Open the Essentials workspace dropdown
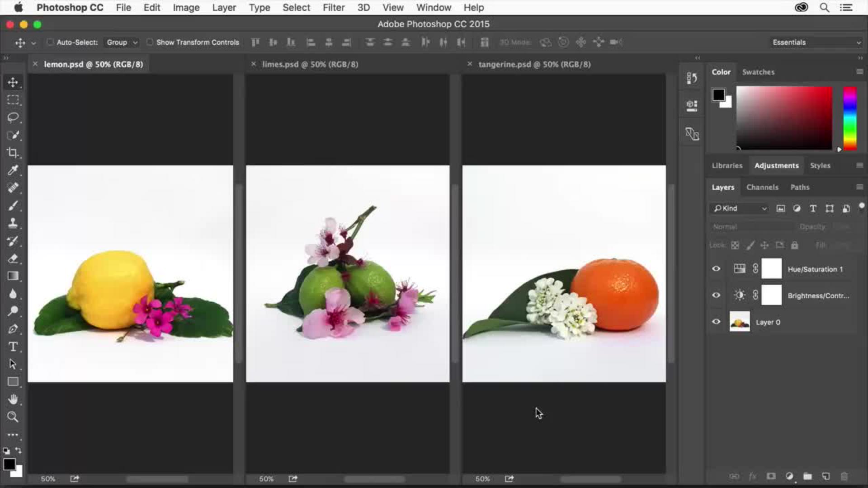This screenshot has height=488, width=868. [816, 42]
